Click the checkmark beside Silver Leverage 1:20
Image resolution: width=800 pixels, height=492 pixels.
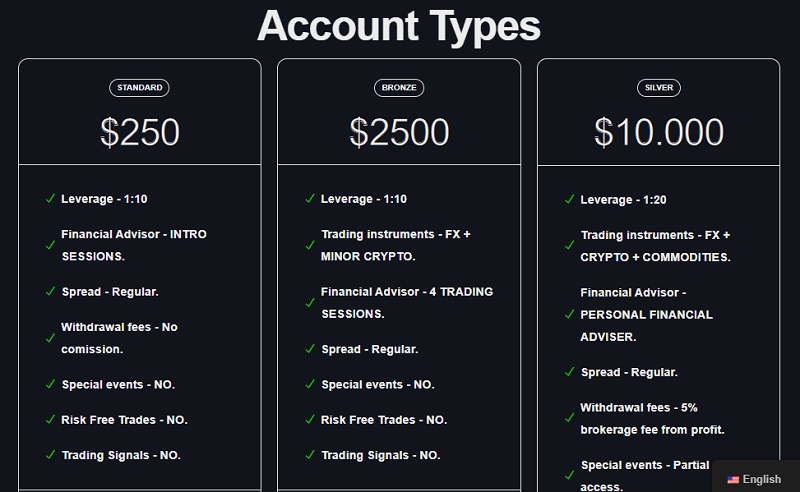coord(570,200)
